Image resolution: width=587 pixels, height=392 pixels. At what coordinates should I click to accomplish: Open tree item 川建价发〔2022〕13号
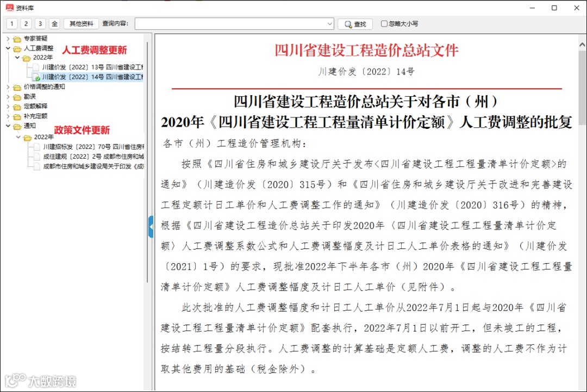tap(92, 67)
